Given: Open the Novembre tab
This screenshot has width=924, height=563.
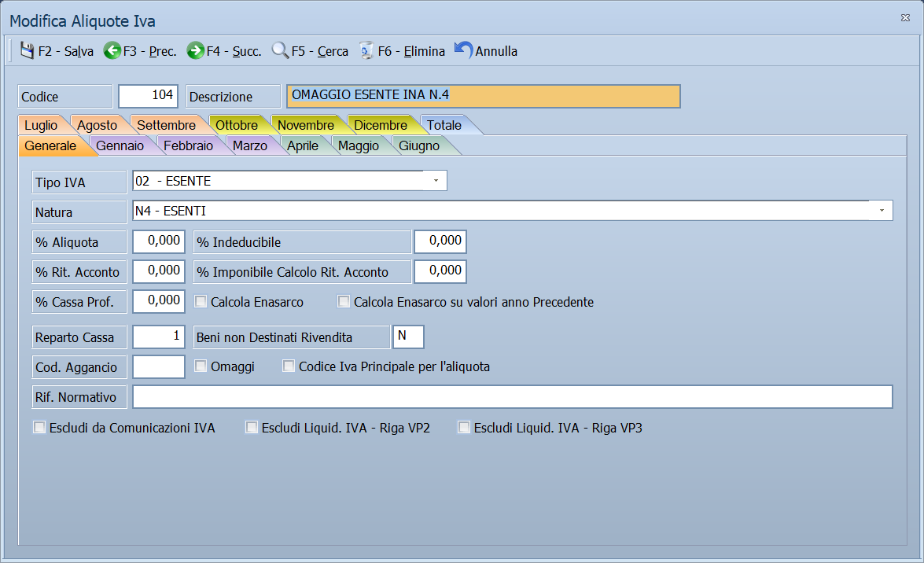Looking at the screenshot, I should click(x=306, y=125).
